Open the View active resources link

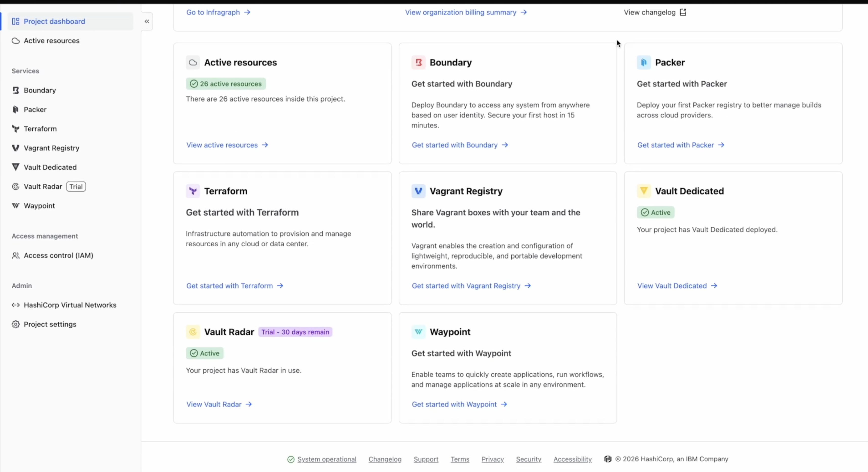[227, 145]
